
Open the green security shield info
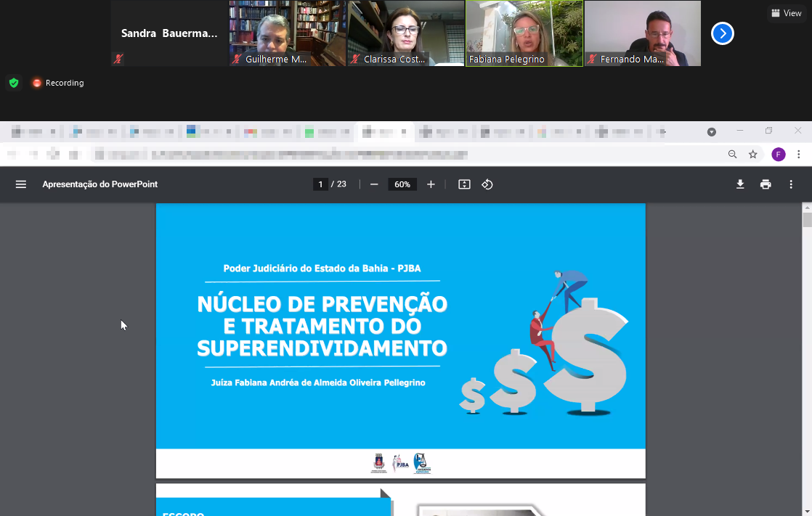click(x=14, y=83)
